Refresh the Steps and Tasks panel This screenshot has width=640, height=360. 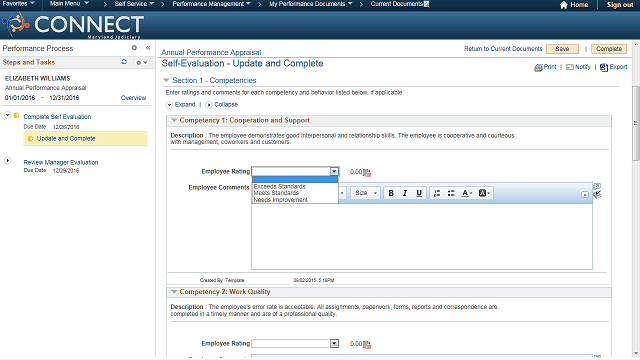124,62
